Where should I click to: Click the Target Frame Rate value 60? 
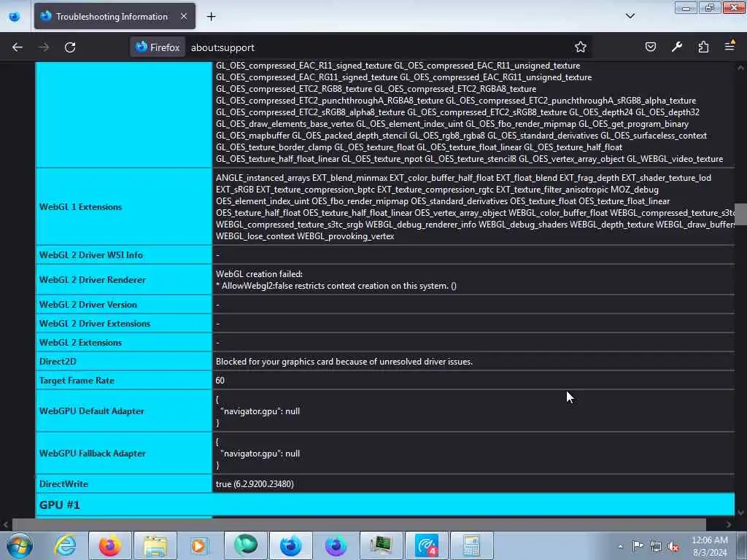(x=220, y=381)
